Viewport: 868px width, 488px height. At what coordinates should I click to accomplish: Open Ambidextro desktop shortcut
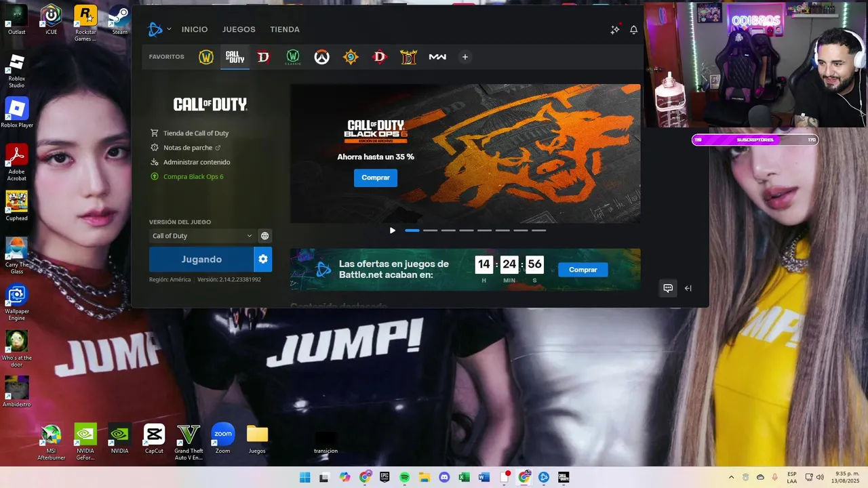(16, 392)
